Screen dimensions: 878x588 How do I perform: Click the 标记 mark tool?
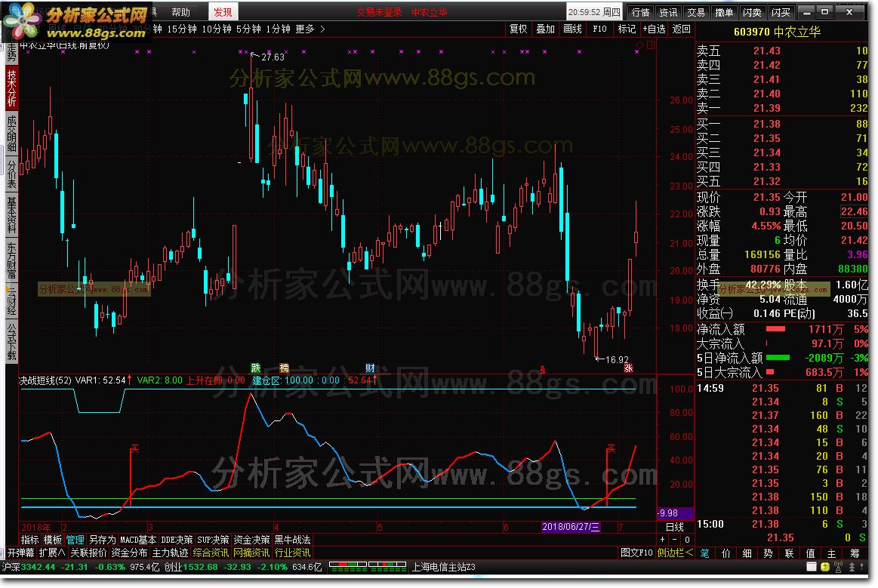click(x=627, y=29)
